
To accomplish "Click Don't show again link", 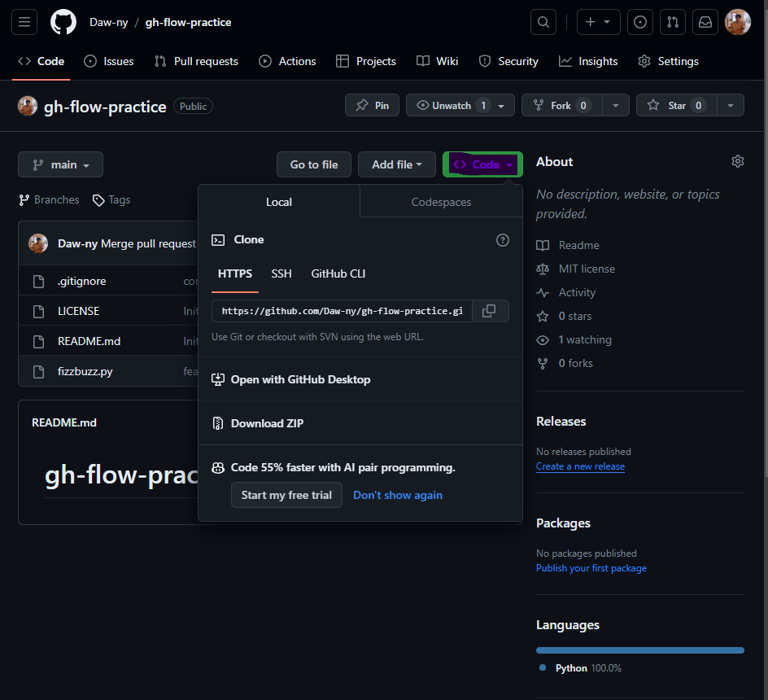I will pos(398,495).
